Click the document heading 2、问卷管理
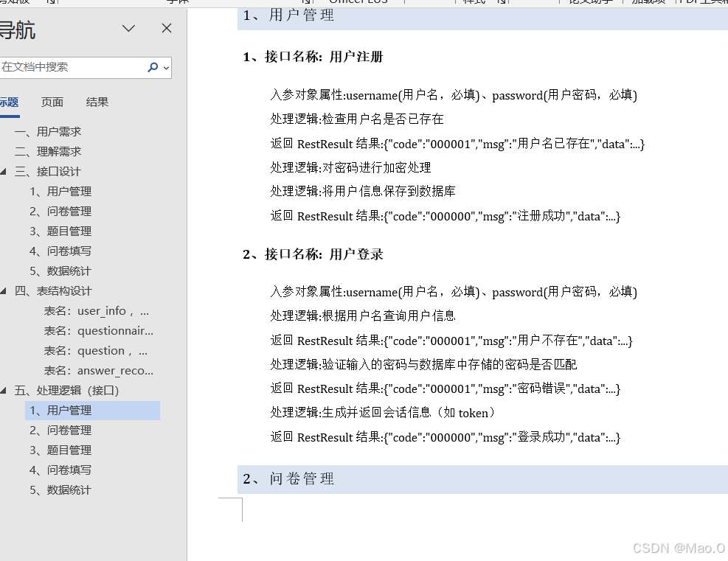 coord(288,478)
